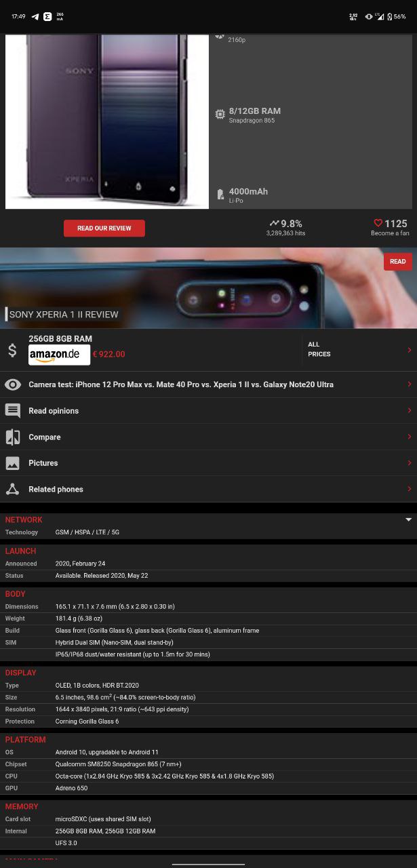The width and height of the screenshot is (417, 868).
Task: Expand the ALL PRICES chevron arrow
Action: [409, 350]
